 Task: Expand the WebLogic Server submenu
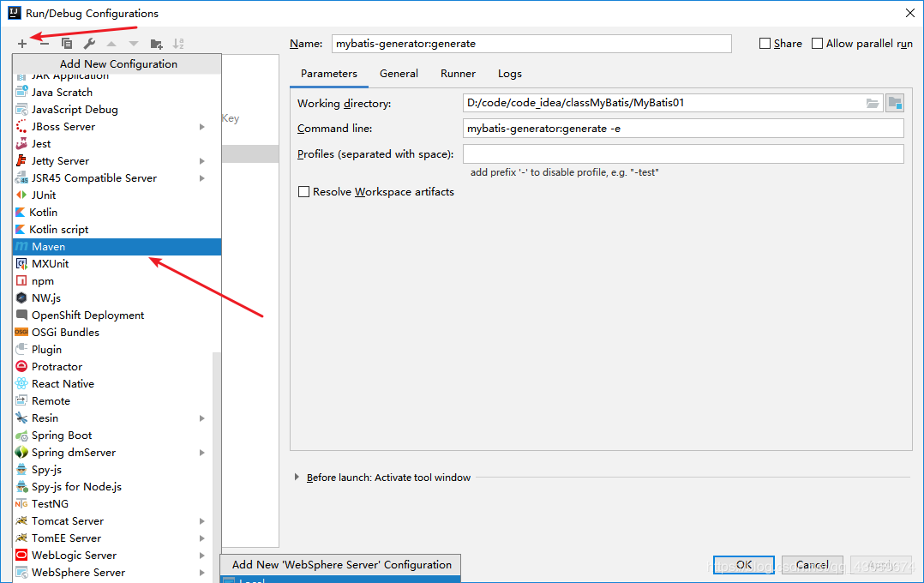tap(202, 556)
